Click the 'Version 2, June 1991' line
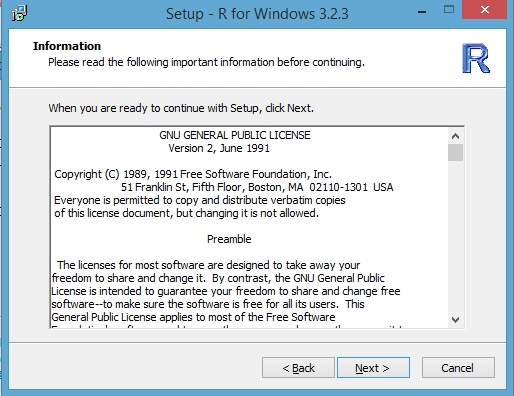This screenshot has width=514, height=396. [219, 148]
